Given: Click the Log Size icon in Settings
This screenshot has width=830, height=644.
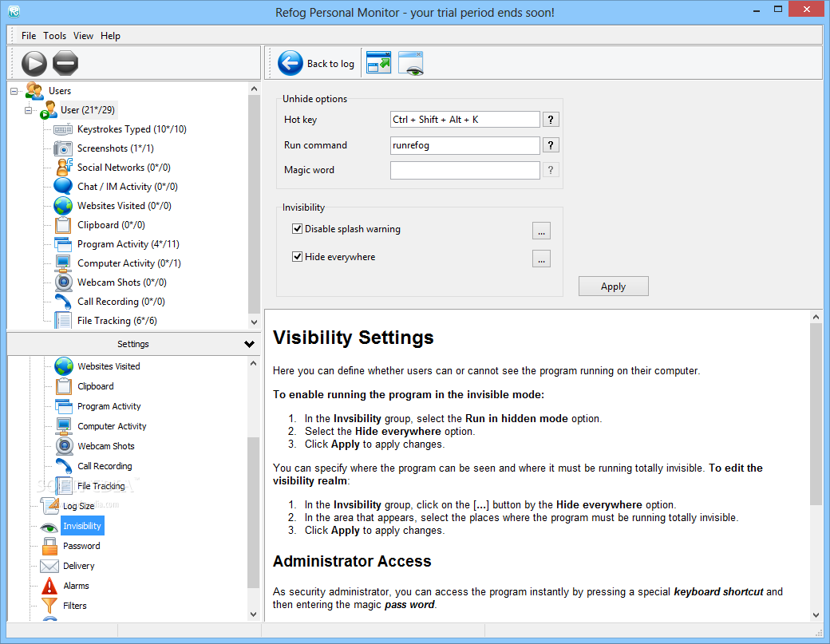Looking at the screenshot, I should 50,506.
